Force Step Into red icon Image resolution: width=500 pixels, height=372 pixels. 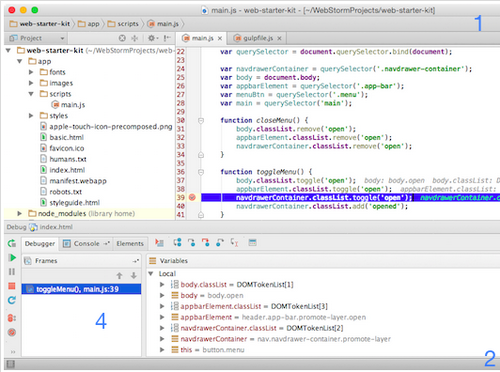205,243
